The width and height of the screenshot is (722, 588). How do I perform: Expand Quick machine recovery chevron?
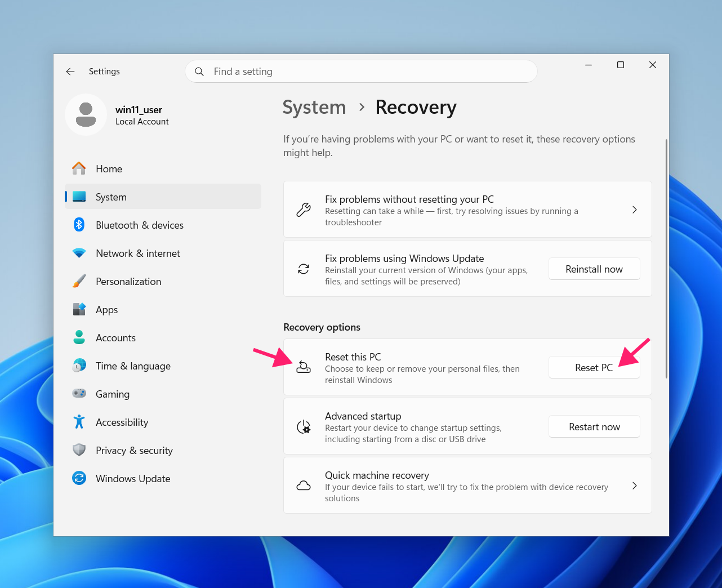(x=635, y=485)
